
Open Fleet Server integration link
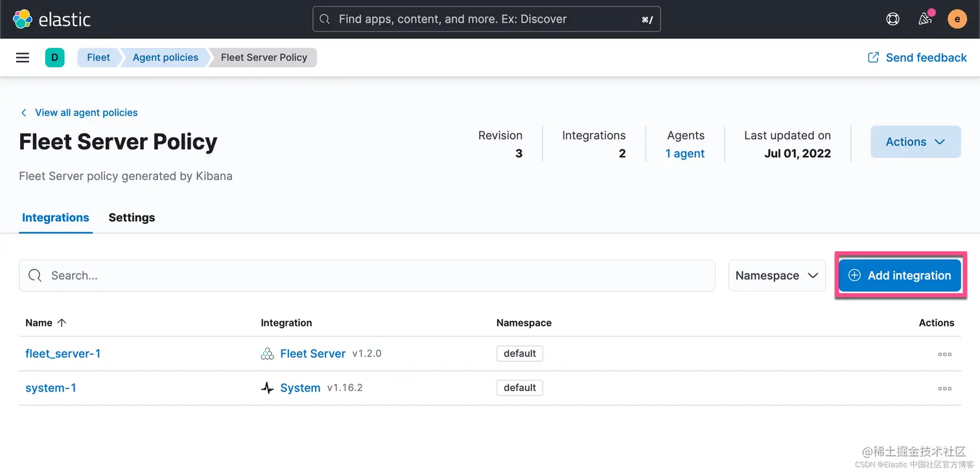313,354
